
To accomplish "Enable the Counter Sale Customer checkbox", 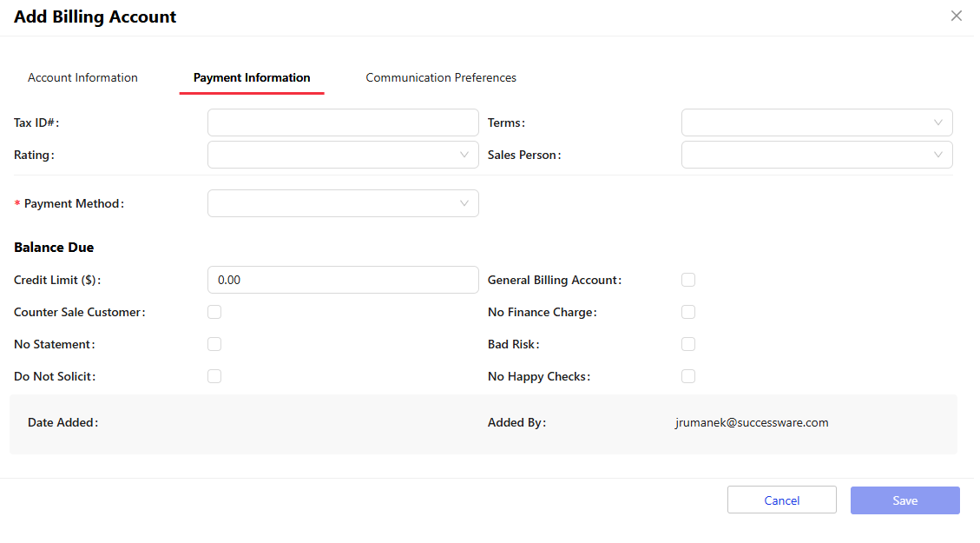I will (214, 312).
